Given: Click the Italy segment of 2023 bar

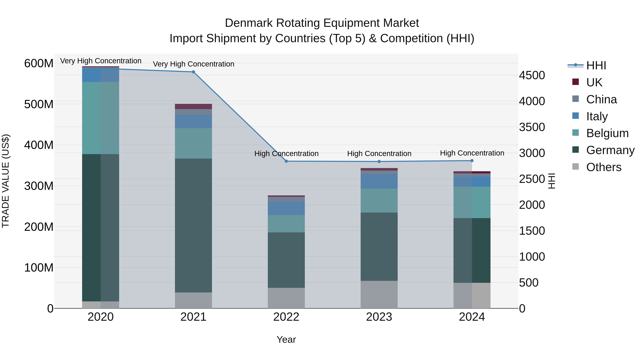Looking at the screenshot, I should point(379,181).
